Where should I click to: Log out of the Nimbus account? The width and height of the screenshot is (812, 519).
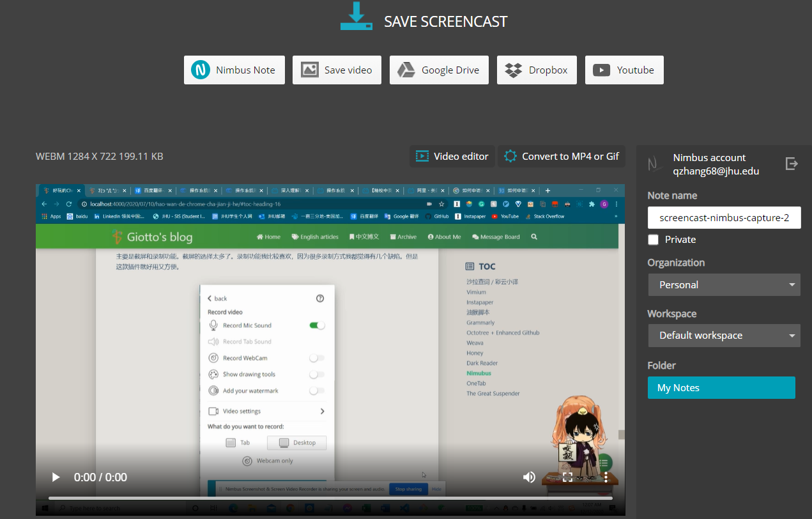click(x=792, y=164)
